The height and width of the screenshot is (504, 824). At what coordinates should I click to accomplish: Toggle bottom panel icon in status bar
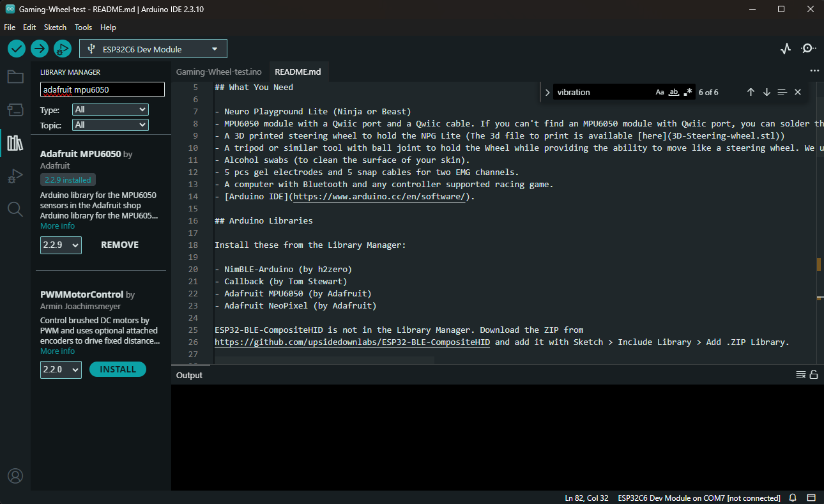pos(811,498)
